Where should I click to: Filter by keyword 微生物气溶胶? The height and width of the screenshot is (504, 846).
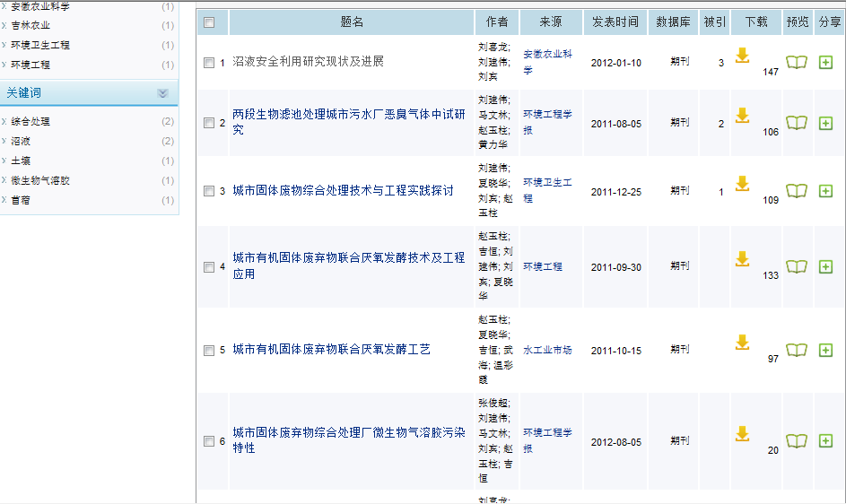(x=40, y=180)
